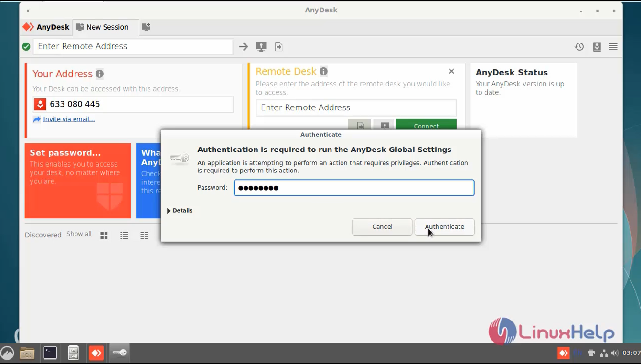Launch the terminal from taskbar
Screen dimensions: 641x364
click(50, 353)
